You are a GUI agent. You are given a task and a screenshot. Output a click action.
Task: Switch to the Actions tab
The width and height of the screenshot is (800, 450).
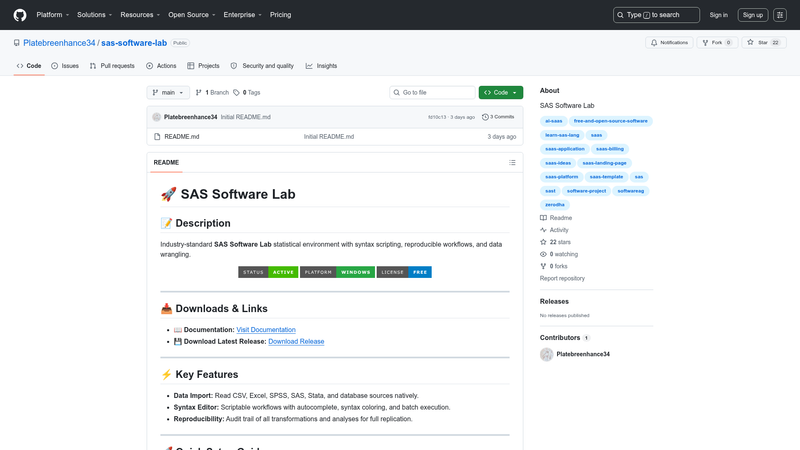coord(161,66)
